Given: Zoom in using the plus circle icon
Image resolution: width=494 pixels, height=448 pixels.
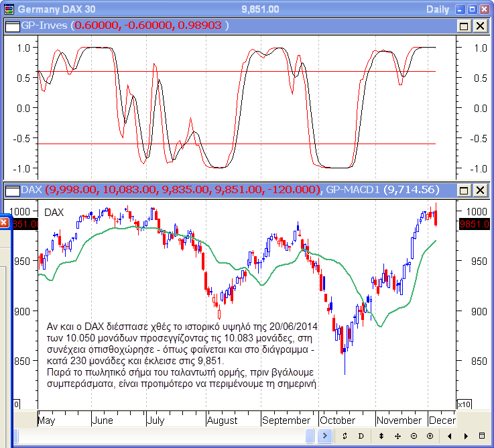Looking at the screenshot, I should coord(430,437).
